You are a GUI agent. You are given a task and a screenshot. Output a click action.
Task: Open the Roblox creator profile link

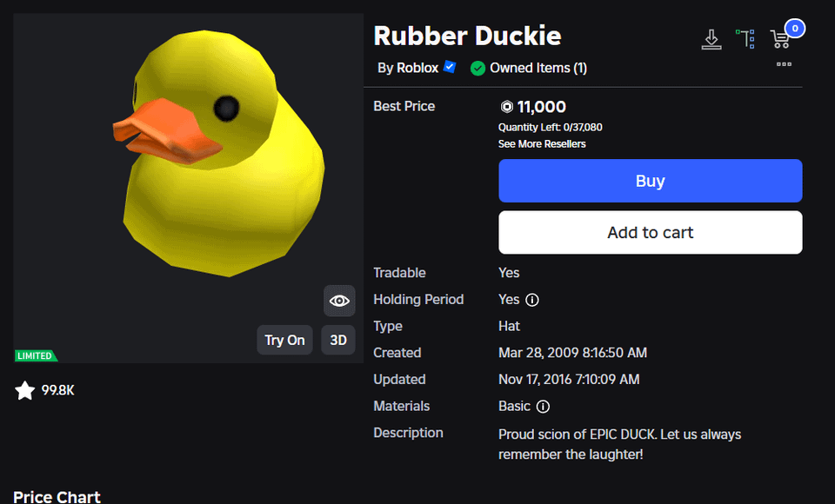417,68
